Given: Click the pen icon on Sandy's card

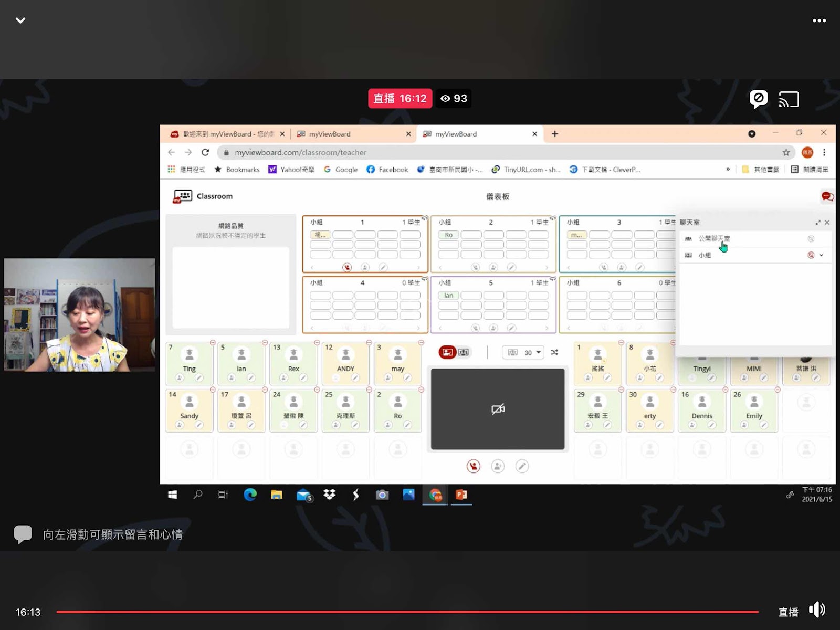Looking at the screenshot, I should coord(199,425).
